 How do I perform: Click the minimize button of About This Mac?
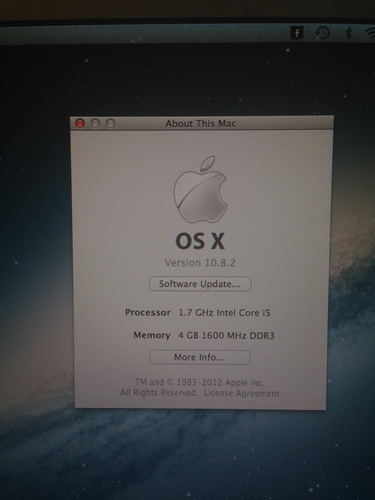(x=95, y=123)
